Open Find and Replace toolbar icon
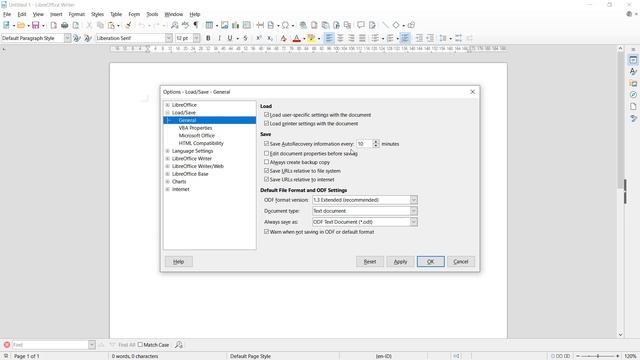 coord(174,25)
